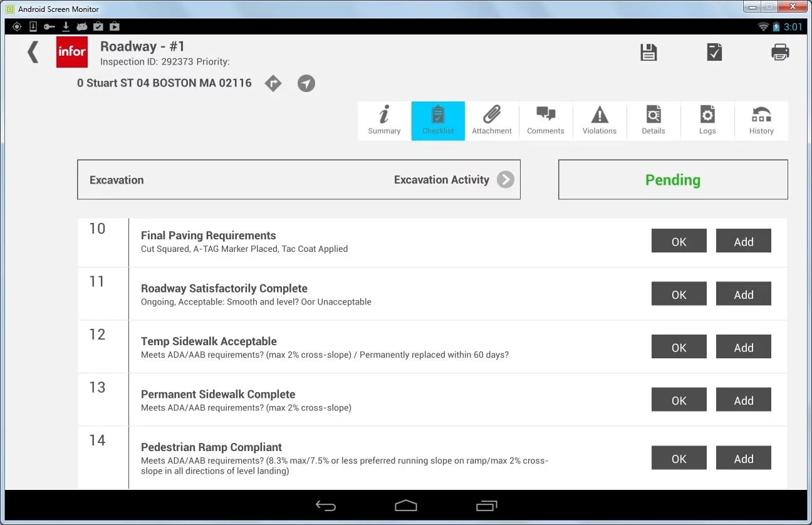Click checklist item number 12
The height and width of the screenshot is (525, 812).
pos(97,335)
